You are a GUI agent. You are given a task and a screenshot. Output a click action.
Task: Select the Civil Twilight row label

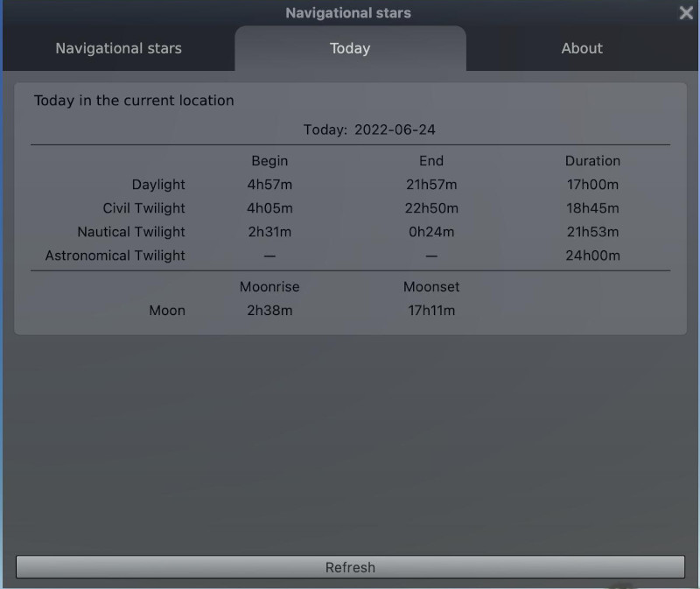pyautogui.click(x=143, y=208)
